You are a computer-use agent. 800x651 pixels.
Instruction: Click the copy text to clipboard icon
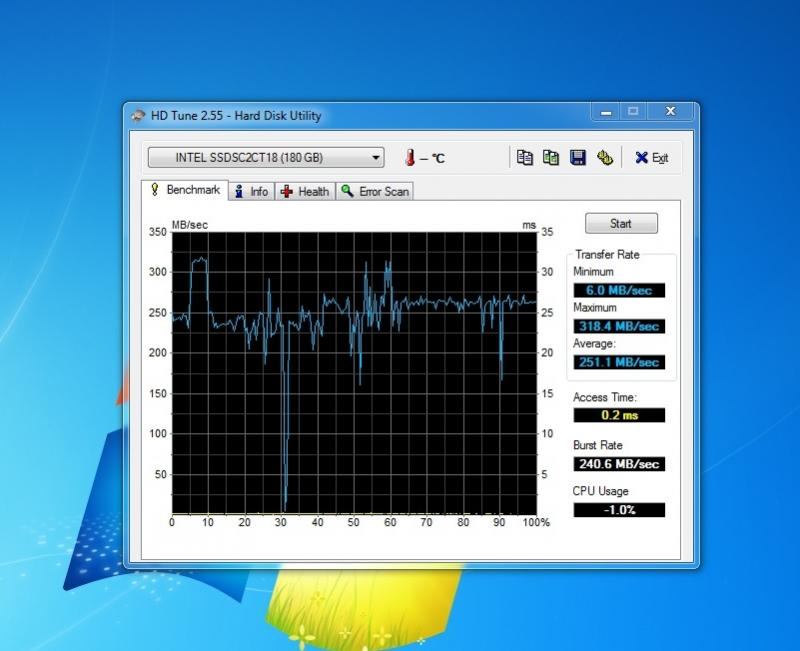pyautogui.click(x=524, y=158)
